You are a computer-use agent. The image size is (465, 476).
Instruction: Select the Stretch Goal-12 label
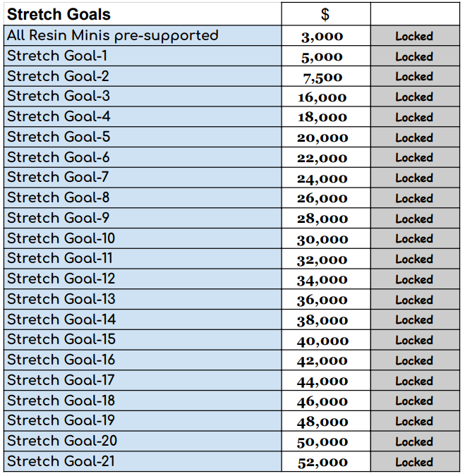point(61,279)
